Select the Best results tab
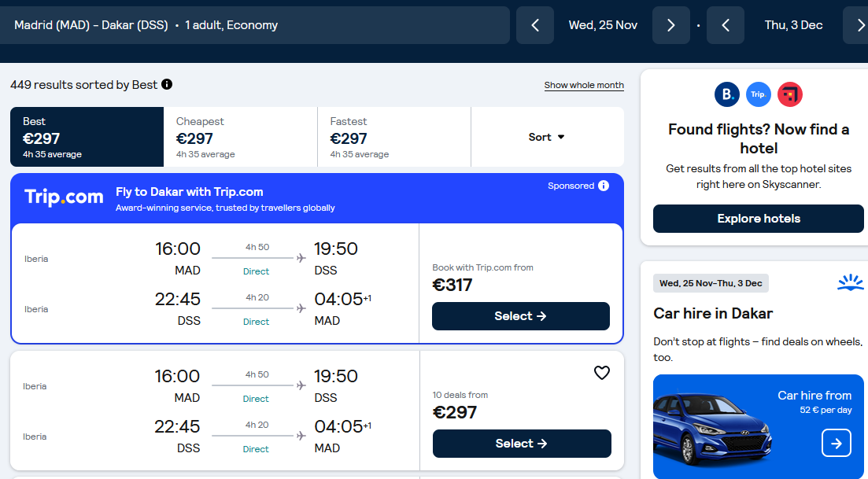Viewport: 868px width, 479px height. pyautogui.click(x=87, y=137)
